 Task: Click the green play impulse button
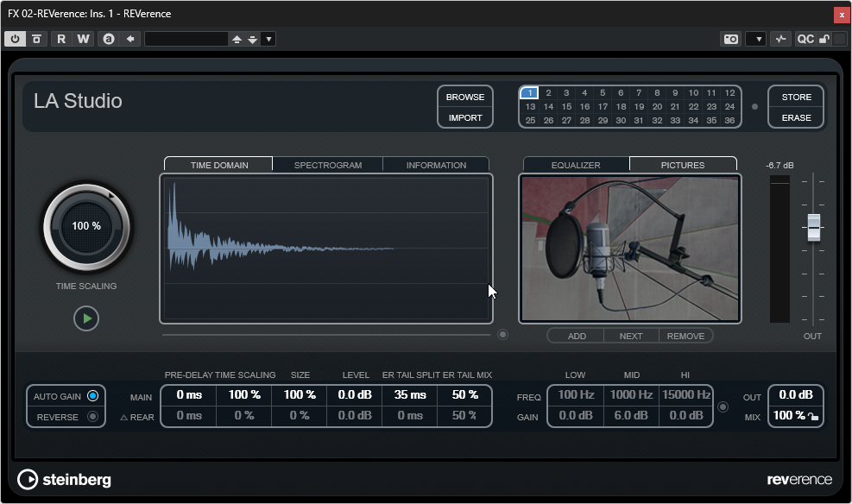point(86,318)
